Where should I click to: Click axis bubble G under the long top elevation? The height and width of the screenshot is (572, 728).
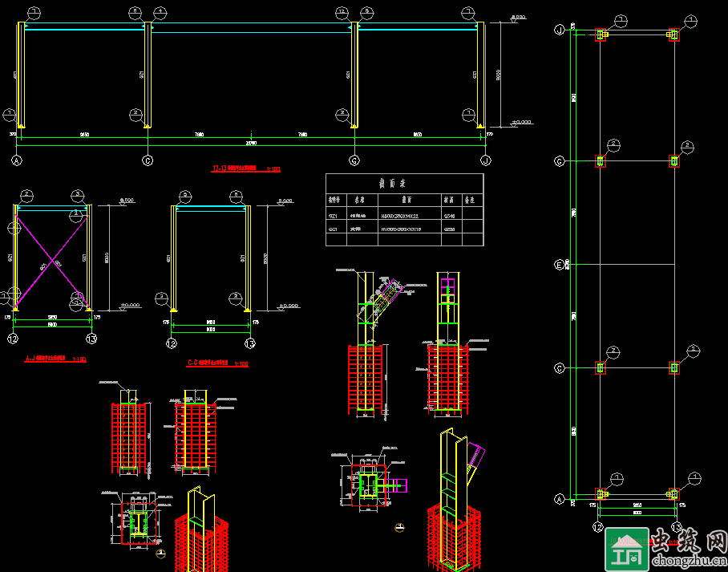click(354, 160)
